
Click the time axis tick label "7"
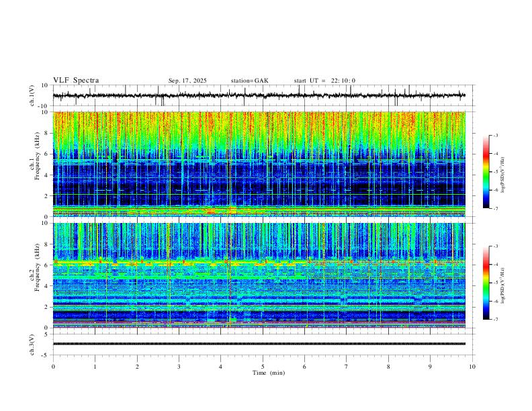coord(347,367)
